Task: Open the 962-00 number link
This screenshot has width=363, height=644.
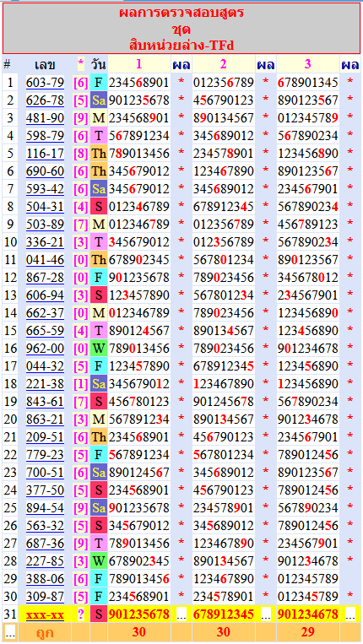Action: (46, 349)
